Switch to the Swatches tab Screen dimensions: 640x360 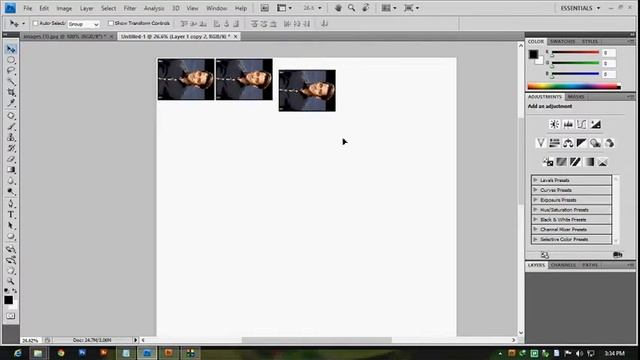[562, 42]
